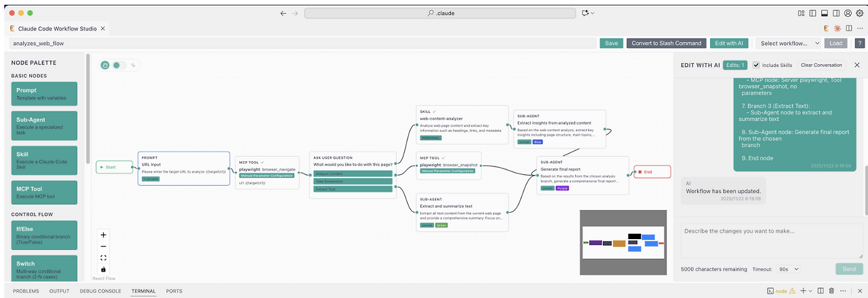868x298 pixels.
Task: Close the Edit with AI panel
Action: coord(856,65)
